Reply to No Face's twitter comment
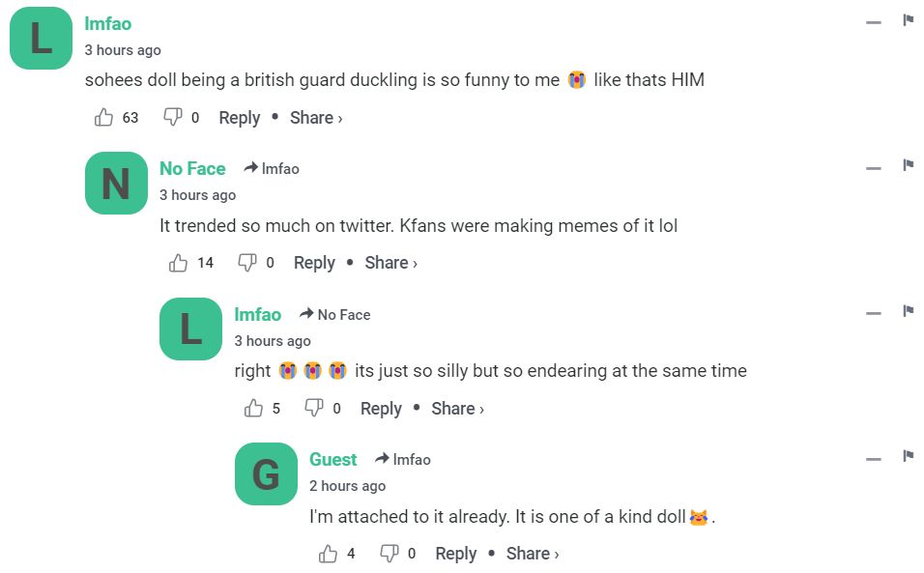 (x=314, y=263)
